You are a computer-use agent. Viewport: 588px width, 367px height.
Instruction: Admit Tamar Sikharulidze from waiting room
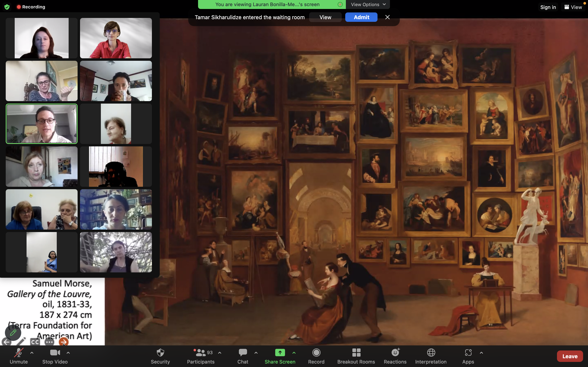361,17
